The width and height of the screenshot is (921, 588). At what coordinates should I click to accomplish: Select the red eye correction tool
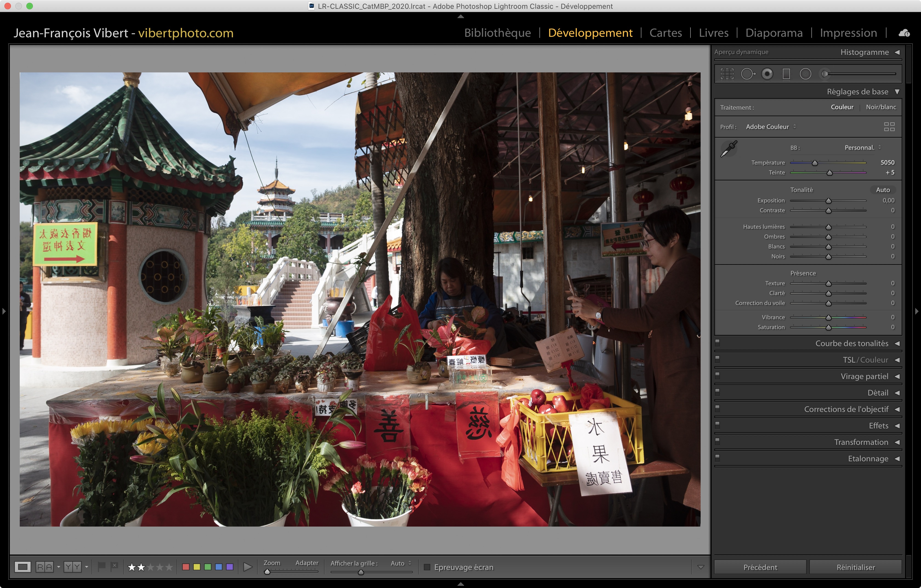[767, 74]
